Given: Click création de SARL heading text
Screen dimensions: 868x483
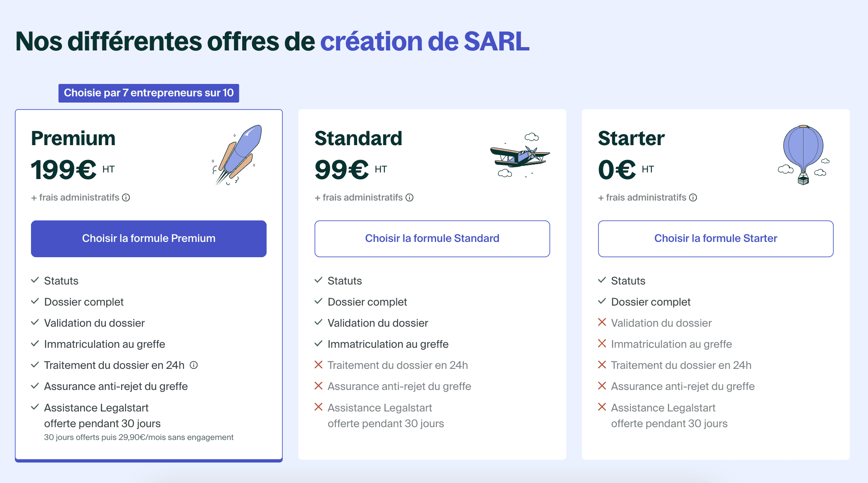Looking at the screenshot, I should tap(425, 41).
